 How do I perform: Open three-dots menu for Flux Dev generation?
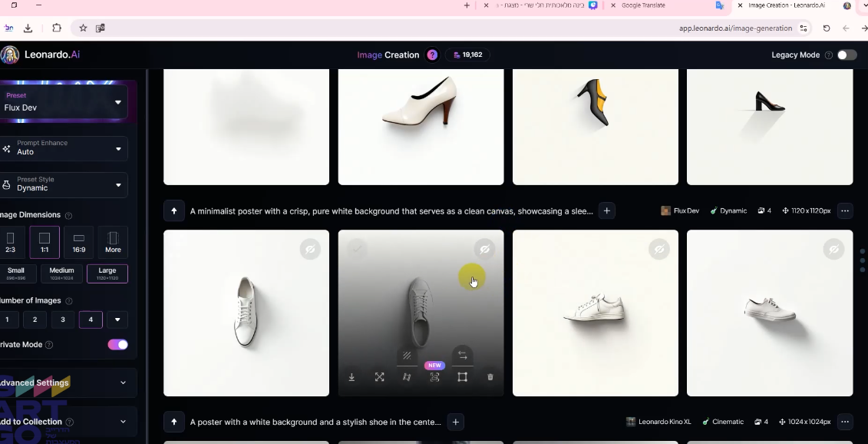[x=845, y=210]
